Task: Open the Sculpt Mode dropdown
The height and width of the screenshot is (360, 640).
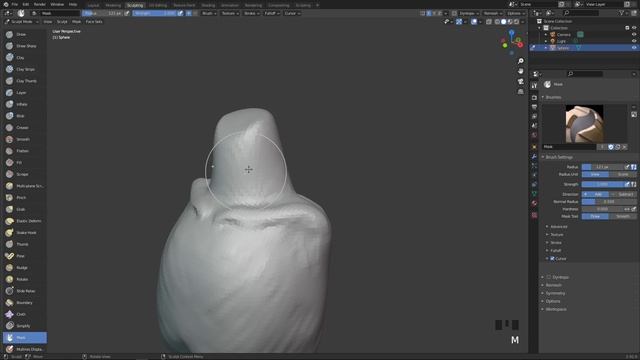Action: click(21, 22)
